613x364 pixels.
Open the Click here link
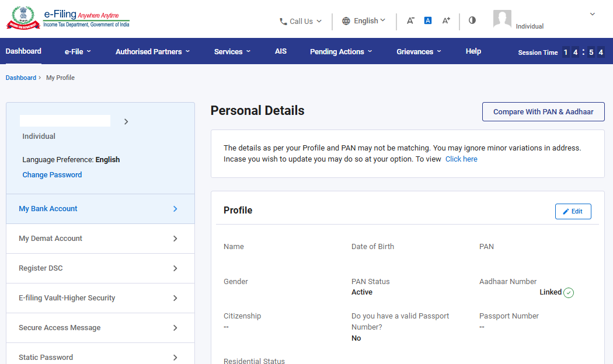coord(461,159)
